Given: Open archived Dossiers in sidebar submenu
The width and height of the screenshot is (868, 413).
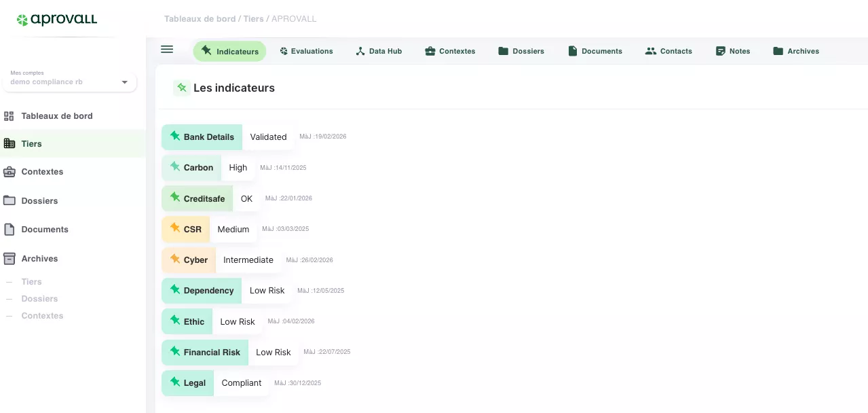Looking at the screenshot, I should [39, 299].
